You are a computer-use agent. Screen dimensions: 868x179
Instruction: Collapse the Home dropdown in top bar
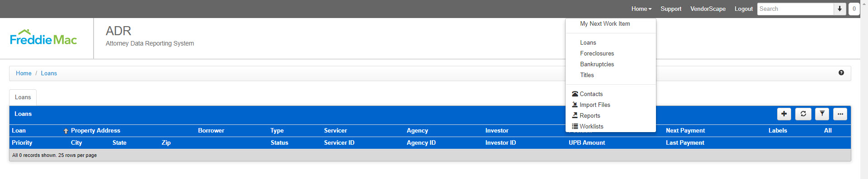click(x=642, y=9)
